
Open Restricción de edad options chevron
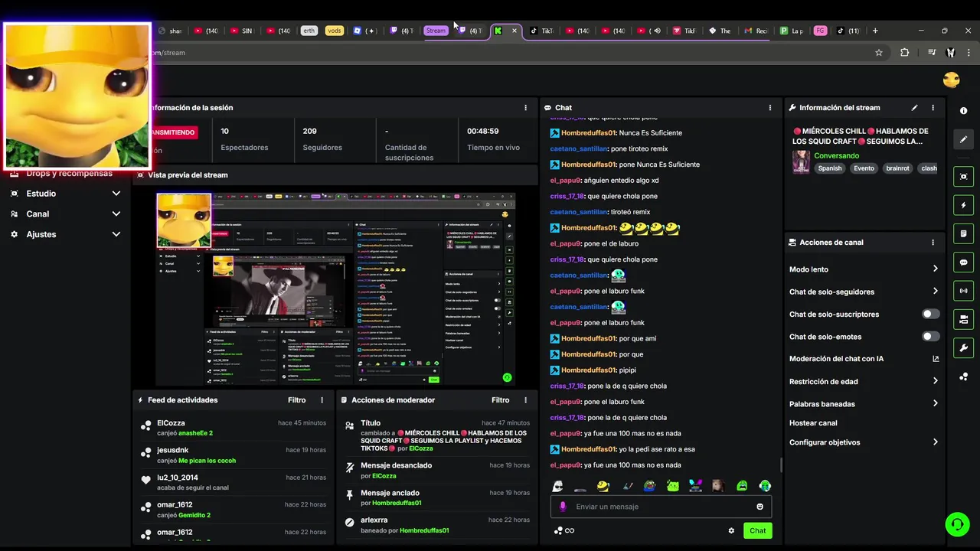coord(935,381)
